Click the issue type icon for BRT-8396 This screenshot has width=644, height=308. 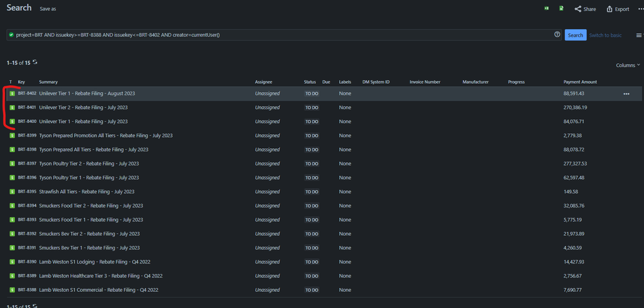coord(12,177)
